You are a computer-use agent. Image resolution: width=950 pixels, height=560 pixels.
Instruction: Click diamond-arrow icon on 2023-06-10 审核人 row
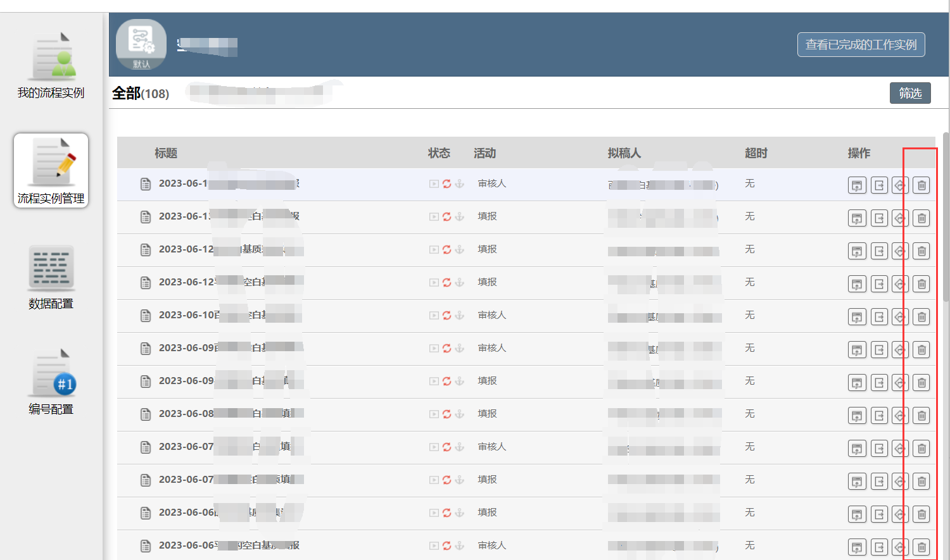(x=900, y=316)
